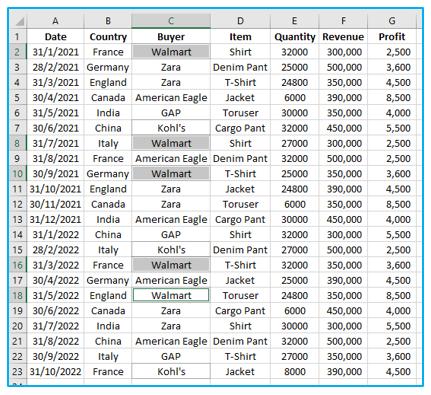
Task: Select American Eagle cell in row 13
Action: pos(171,219)
